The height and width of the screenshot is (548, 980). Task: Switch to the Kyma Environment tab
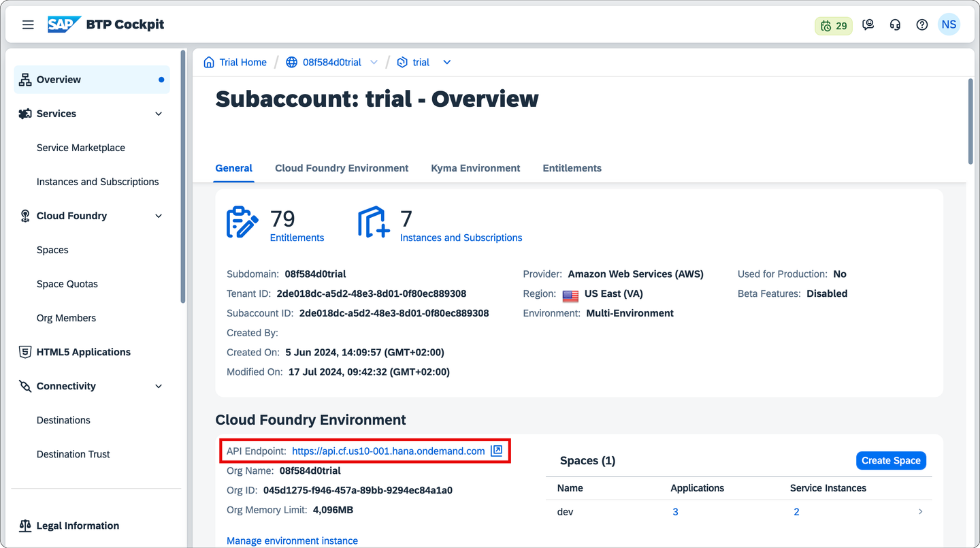click(x=476, y=168)
